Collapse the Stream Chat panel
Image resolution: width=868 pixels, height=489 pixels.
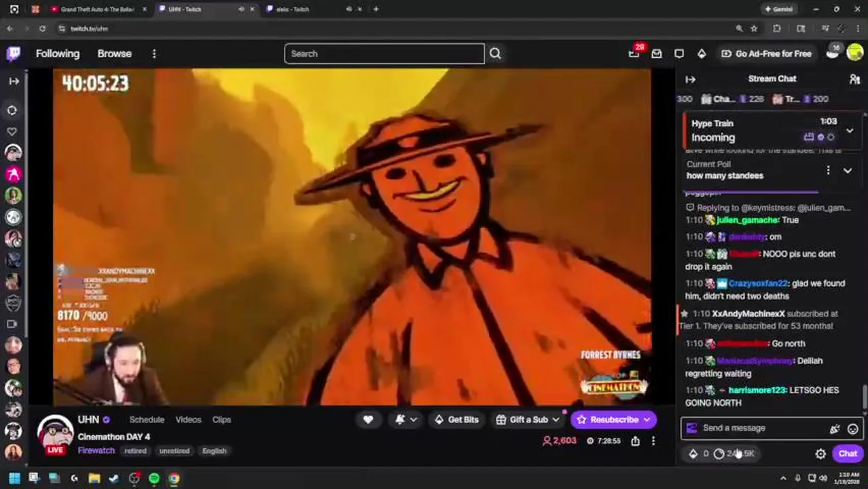[x=690, y=79]
